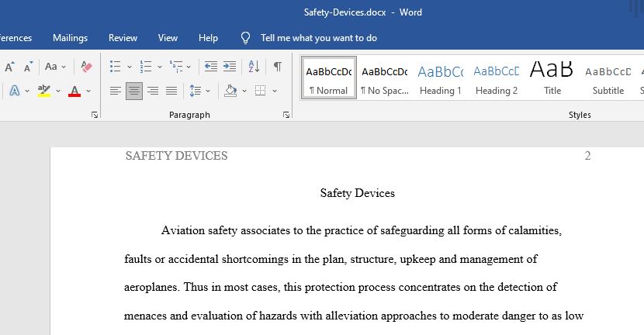
Task: Open the Help tab
Action: tap(208, 38)
